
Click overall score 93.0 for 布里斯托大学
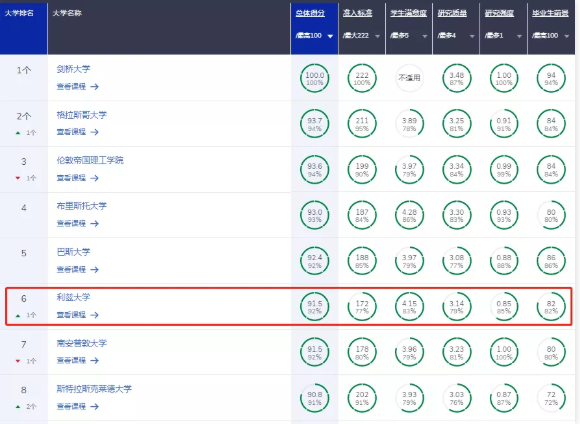coord(314,215)
